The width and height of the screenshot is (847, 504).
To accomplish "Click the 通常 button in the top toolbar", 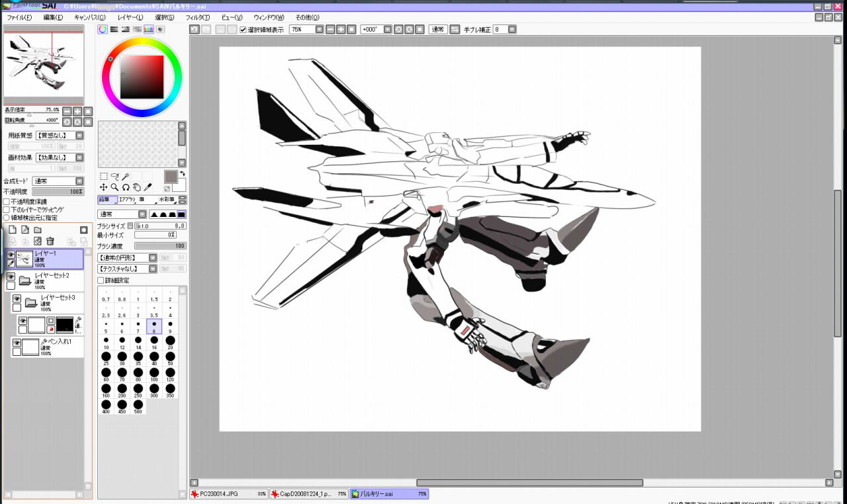I will click(x=437, y=30).
